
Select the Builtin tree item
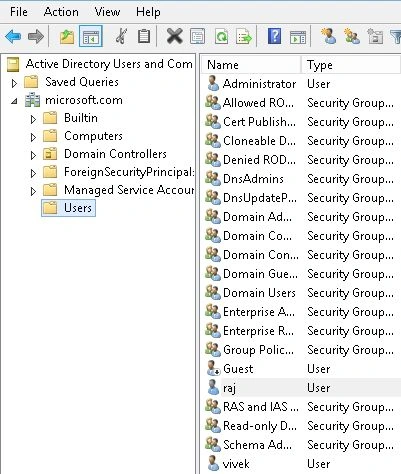click(81, 118)
